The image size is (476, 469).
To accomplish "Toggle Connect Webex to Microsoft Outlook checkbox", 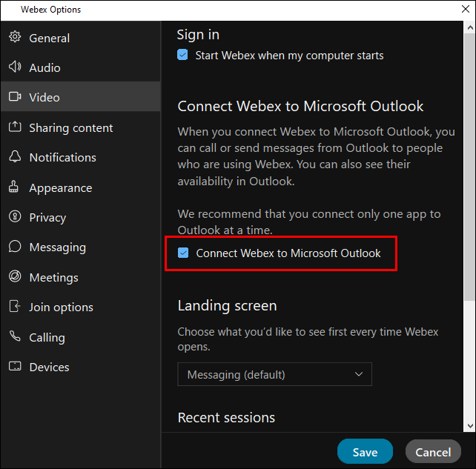I will (183, 253).
